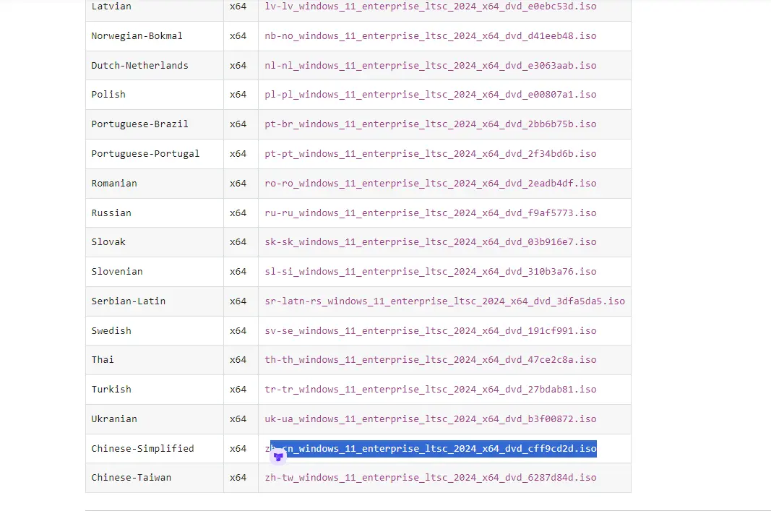Click the Polish language cell
This screenshot has height=532, width=771.
155,95
